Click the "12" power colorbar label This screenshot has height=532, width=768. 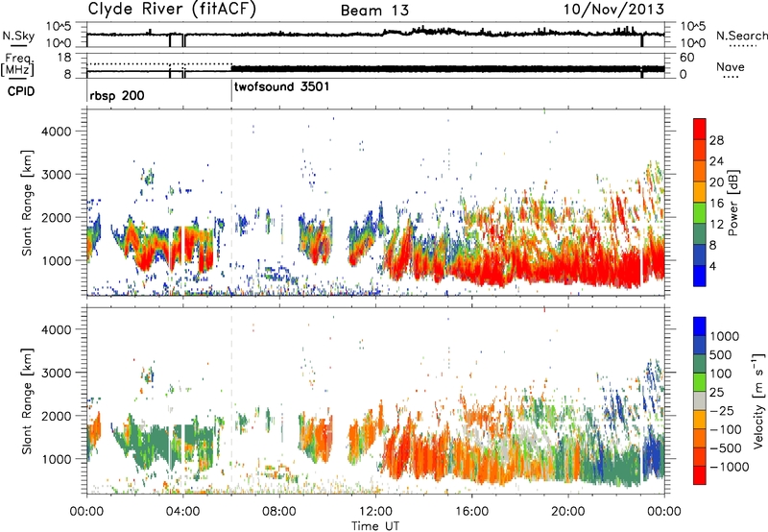(716, 225)
